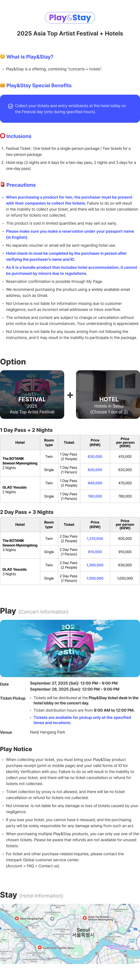Click the siren icon beside Precautions

pos(3,185)
